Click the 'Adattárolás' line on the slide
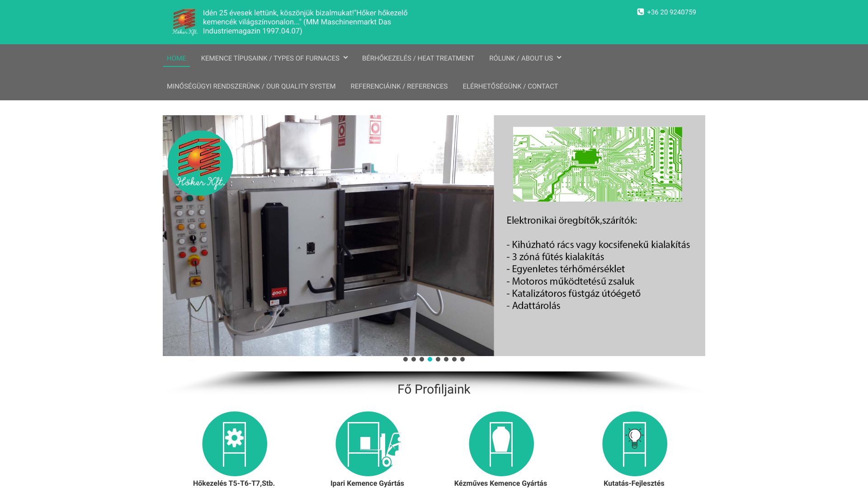The image size is (868, 488). click(533, 306)
